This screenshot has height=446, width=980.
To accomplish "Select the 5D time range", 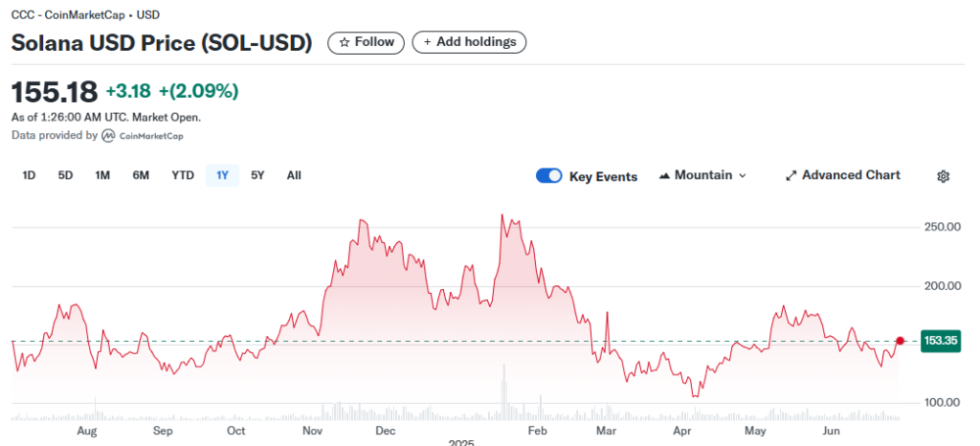I will (65, 175).
